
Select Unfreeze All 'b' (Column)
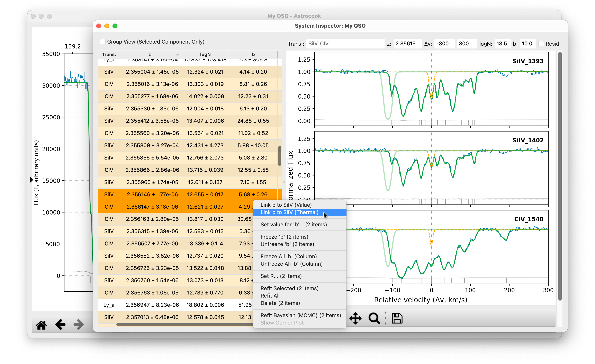(x=300, y=264)
